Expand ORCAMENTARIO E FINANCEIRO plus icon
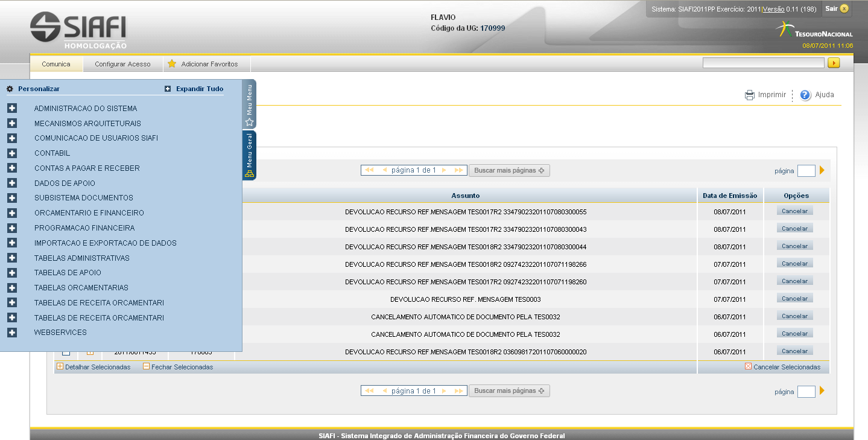 12,213
